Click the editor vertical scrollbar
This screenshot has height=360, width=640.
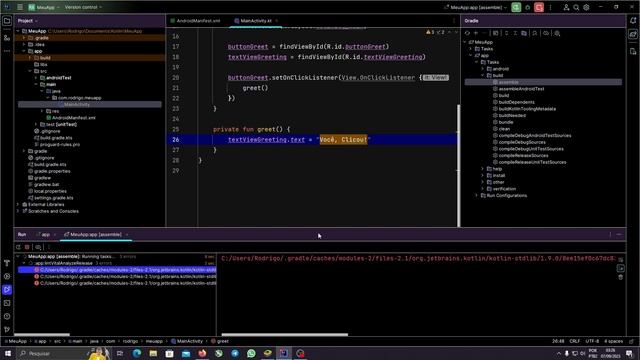coord(458,165)
